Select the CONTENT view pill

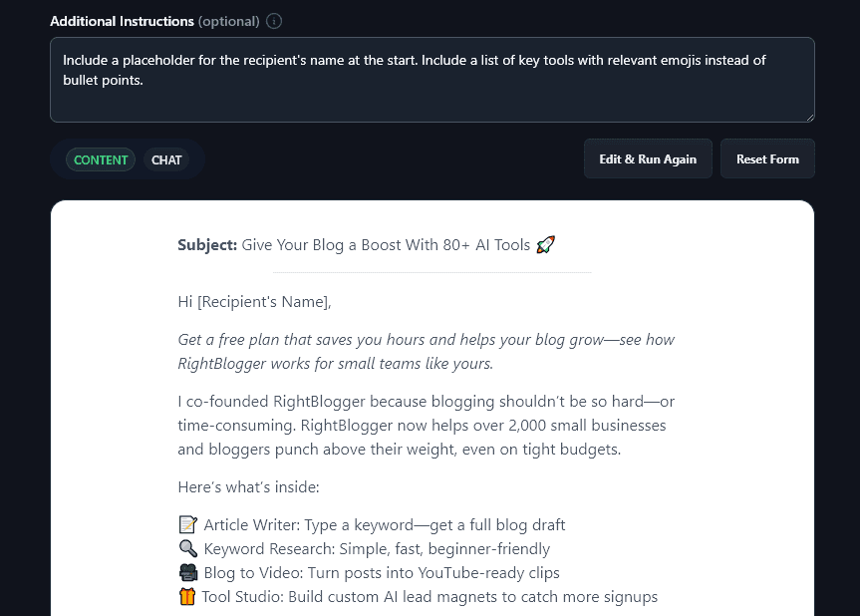pos(101,159)
